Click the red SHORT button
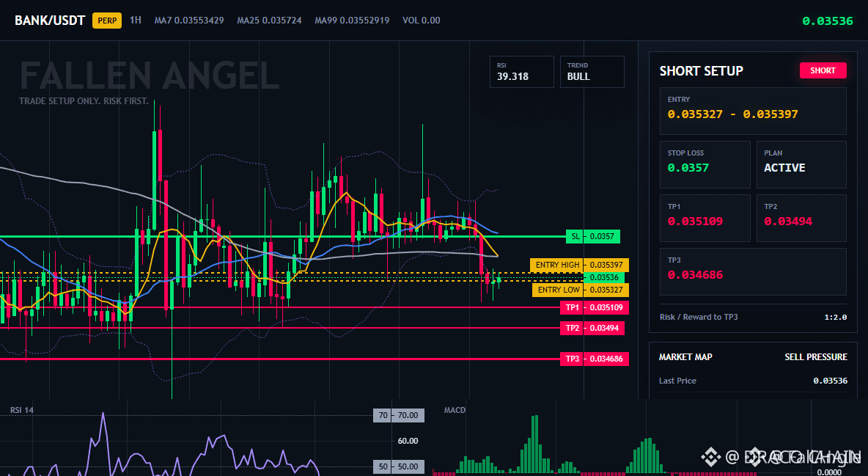The height and width of the screenshot is (476, 868). (823, 70)
